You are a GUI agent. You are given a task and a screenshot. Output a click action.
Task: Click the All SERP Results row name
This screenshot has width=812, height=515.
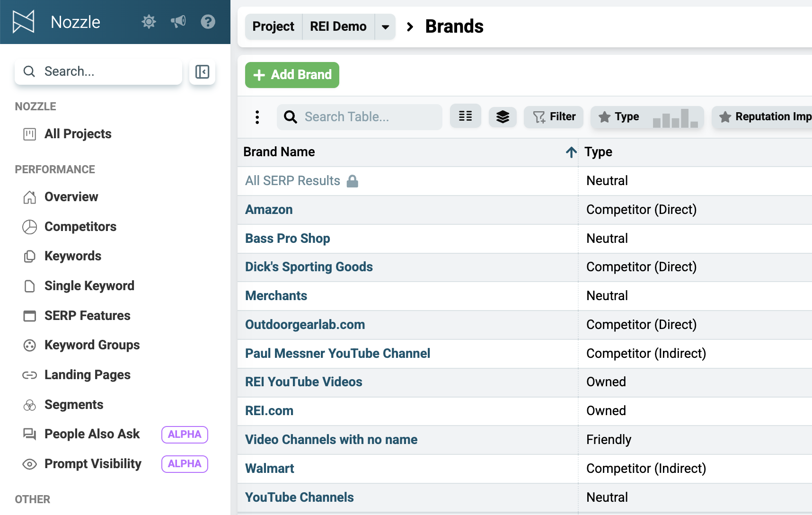pos(292,181)
